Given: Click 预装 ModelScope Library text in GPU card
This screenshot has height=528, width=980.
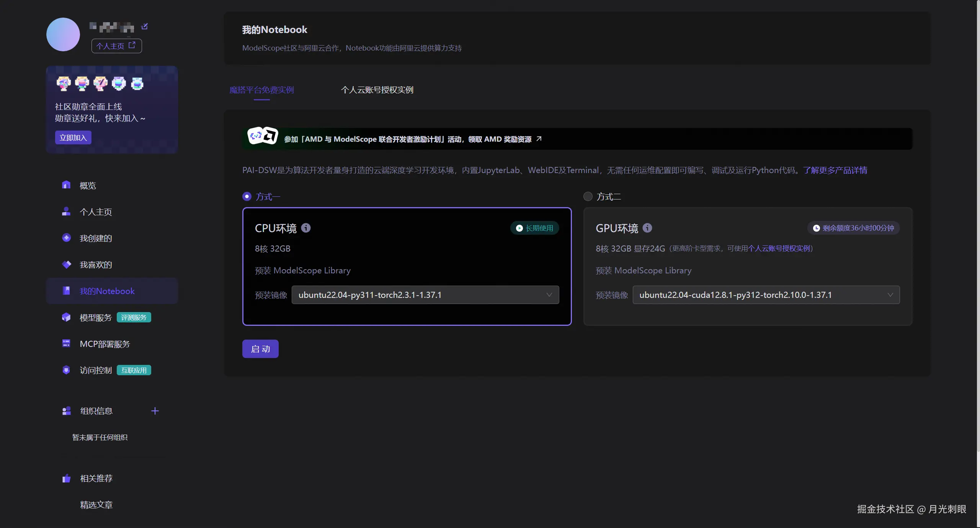Looking at the screenshot, I should coord(644,270).
